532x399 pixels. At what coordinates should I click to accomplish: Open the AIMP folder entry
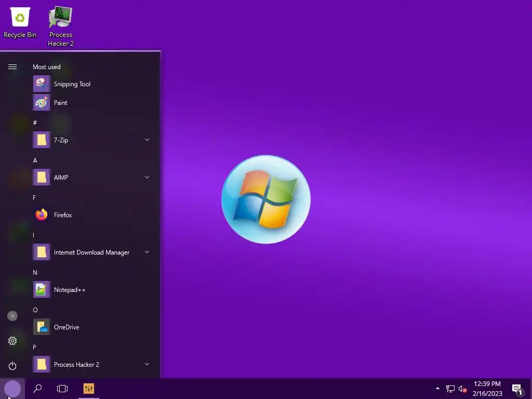(91, 177)
